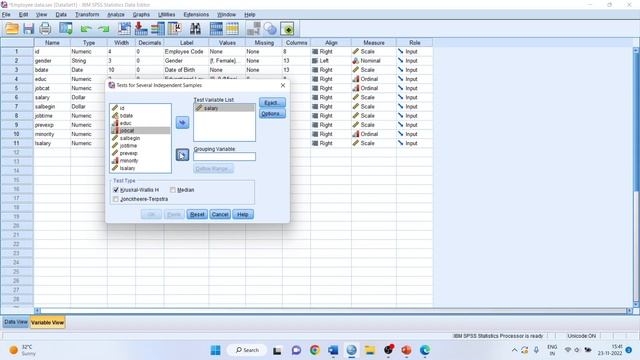This screenshot has height=360, width=640.
Task: Click the Windows Start button
Action: tap(216, 350)
